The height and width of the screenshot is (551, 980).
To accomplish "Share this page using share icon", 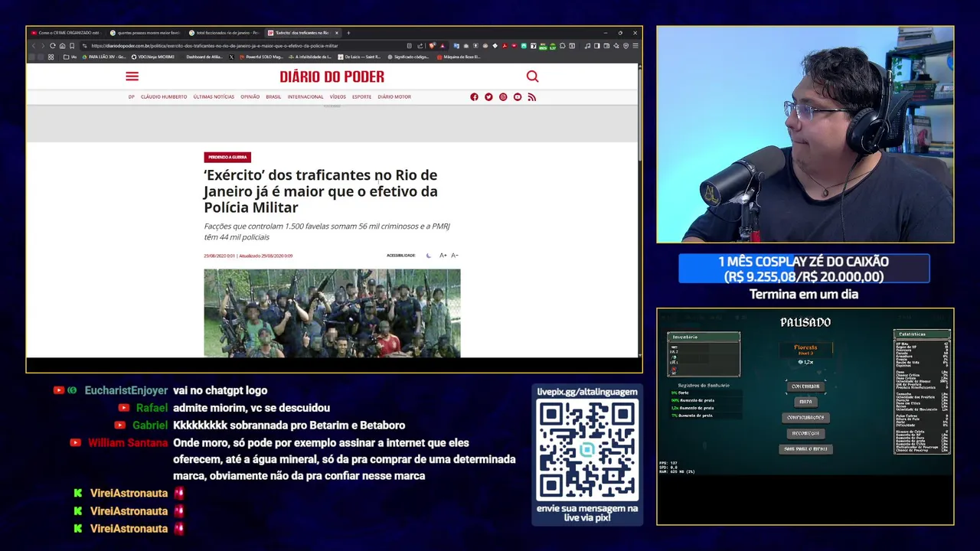I will [420, 46].
